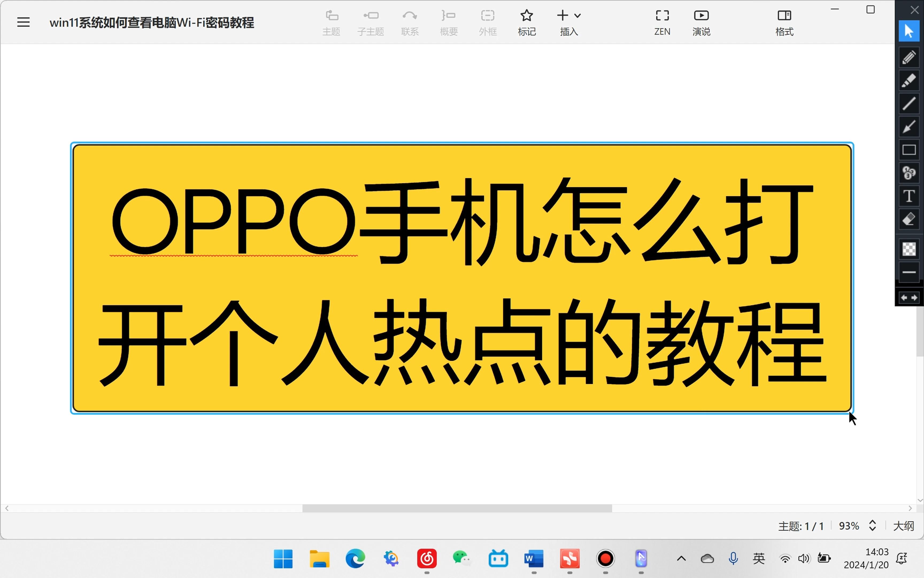This screenshot has width=924, height=578.
Task: Toggle the 格式 format panel
Action: coord(785,23)
